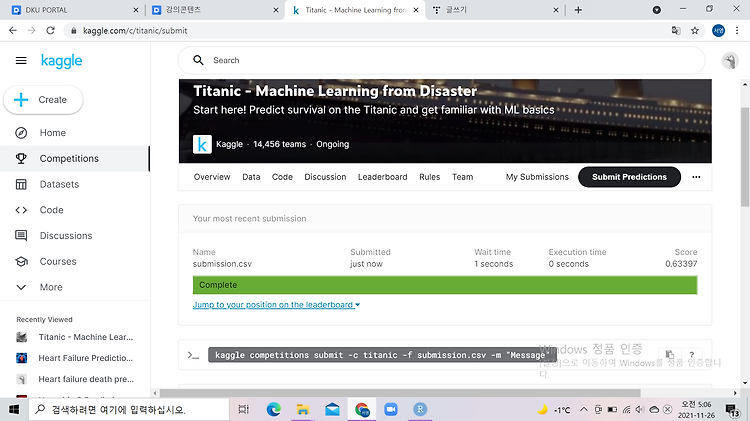Click the Kaggle logo
The height and width of the screenshot is (421, 750).
61,61
